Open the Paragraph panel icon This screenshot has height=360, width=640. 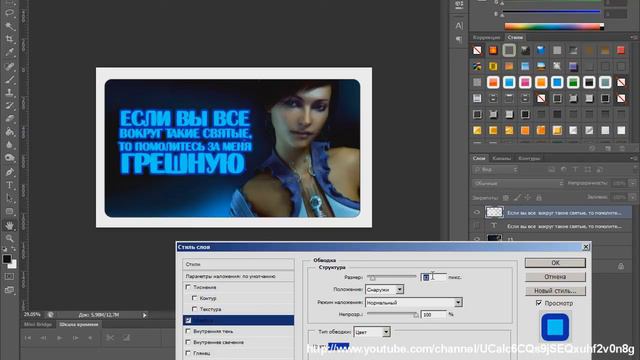pos(459,40)
